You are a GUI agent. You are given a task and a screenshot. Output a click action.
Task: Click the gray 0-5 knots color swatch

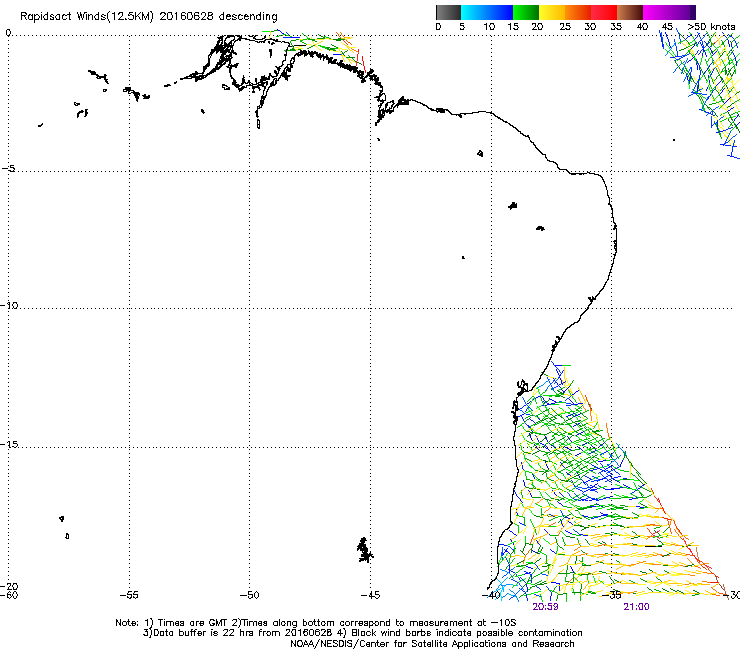click(x=448, y=12)
